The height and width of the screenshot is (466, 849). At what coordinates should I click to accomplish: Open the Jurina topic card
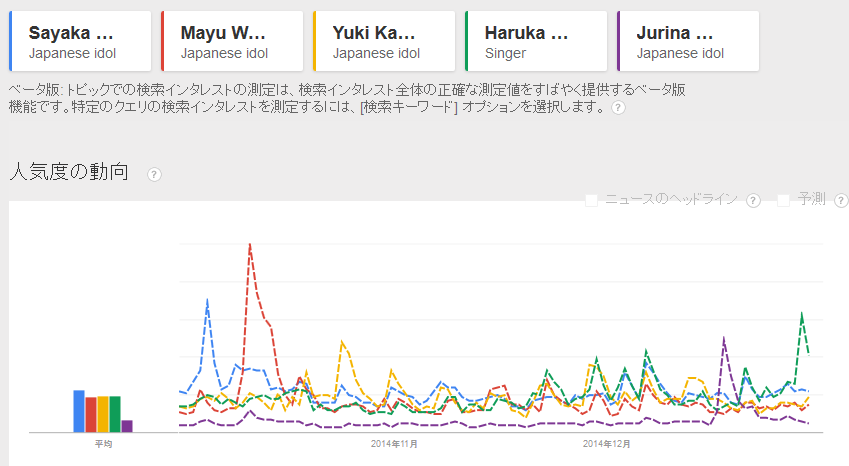(688, 41)
